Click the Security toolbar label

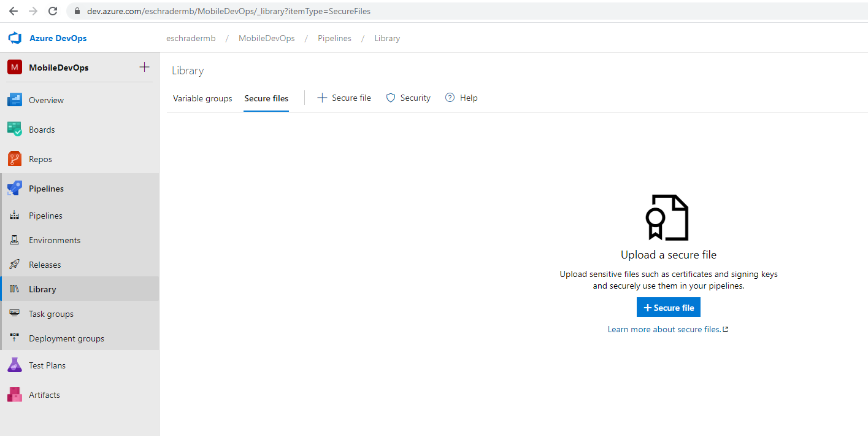(415, 98)
